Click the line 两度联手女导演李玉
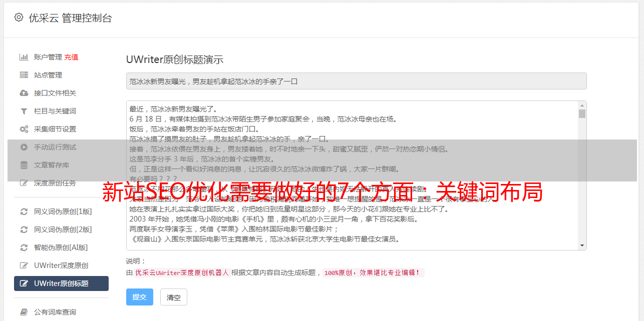Screen dimensions: 644x321 (x=234, y=229)
